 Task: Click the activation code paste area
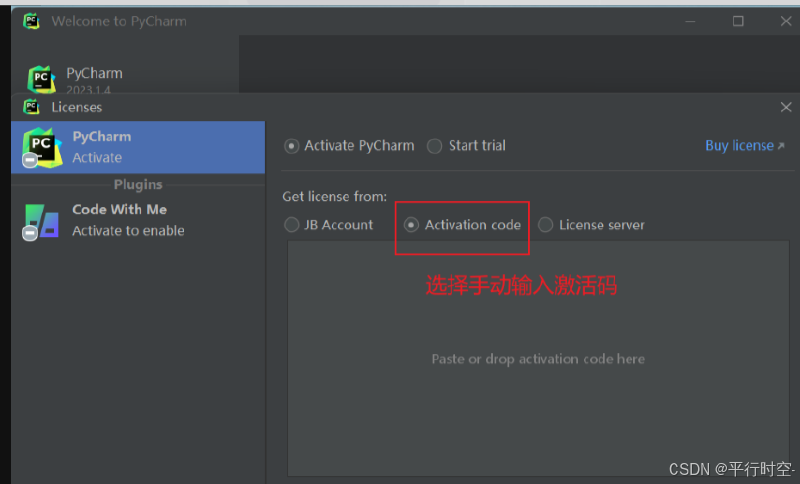pos(538,359)
